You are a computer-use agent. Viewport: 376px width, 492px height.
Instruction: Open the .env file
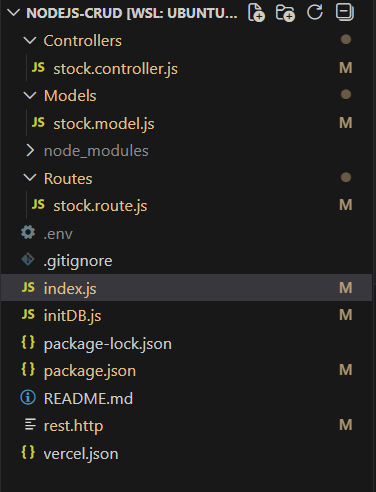[x=58, y=234]
